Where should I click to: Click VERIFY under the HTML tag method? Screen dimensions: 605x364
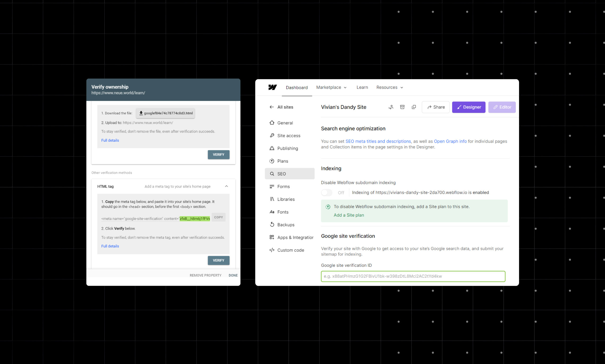click(218, 260)
